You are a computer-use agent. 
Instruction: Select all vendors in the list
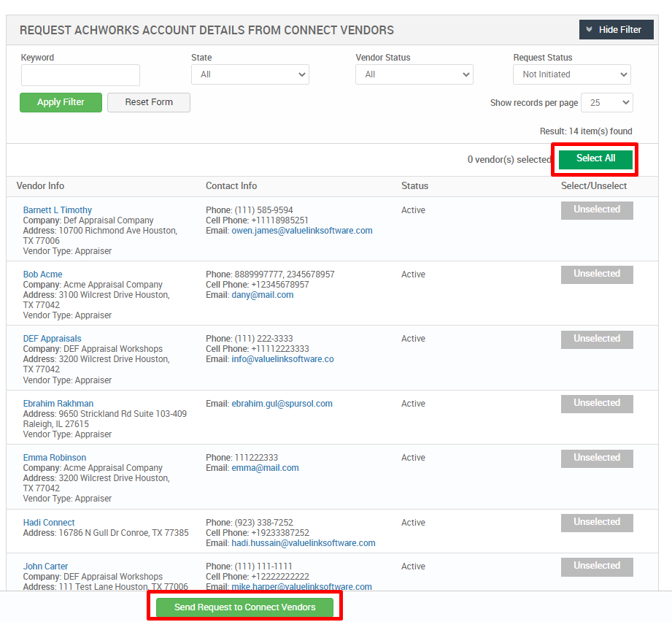pos(595,158)
